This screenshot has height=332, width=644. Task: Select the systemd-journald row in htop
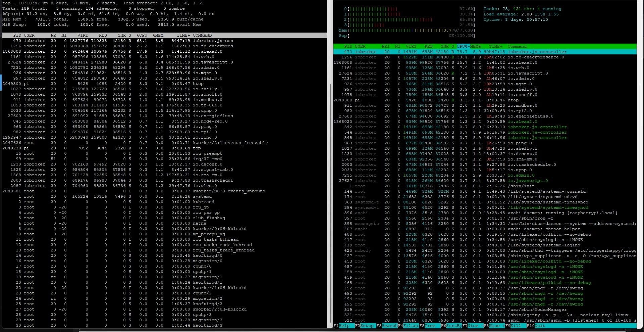pyautogui.click(x=485, y=191)
